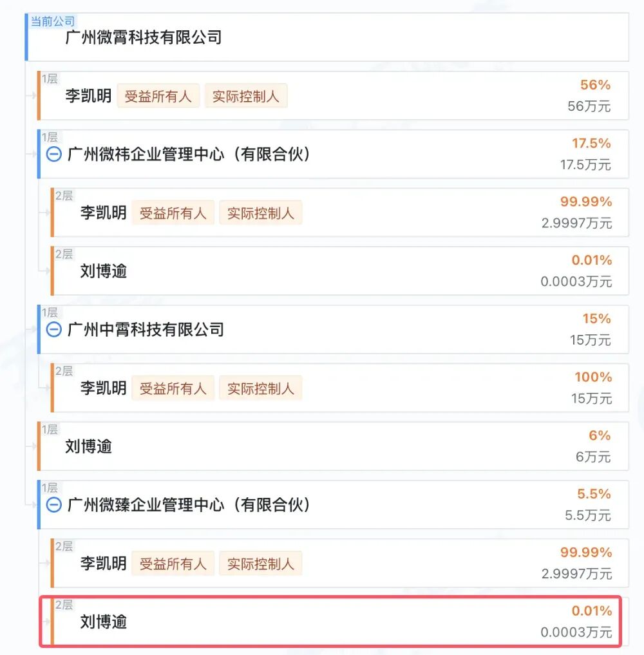
Task: Click the 15万元 amount under 广州中霄科技有限公司
Action: coord(593,398)
